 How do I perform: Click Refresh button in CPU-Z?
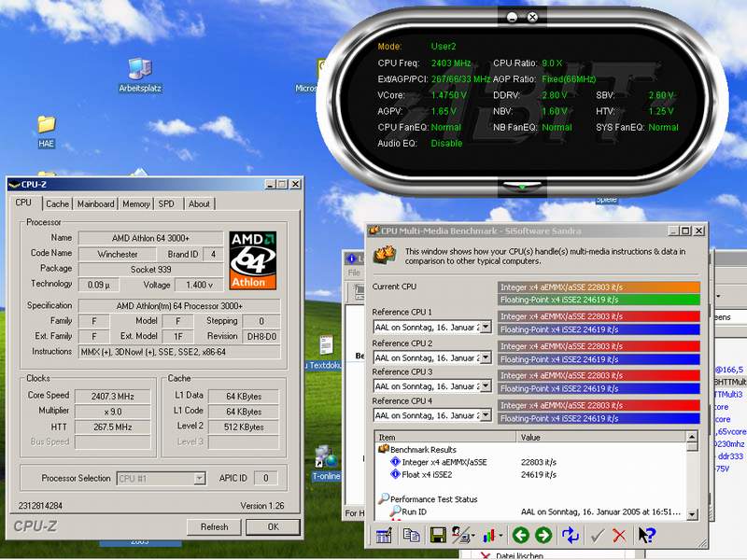[x=215, y=526]
